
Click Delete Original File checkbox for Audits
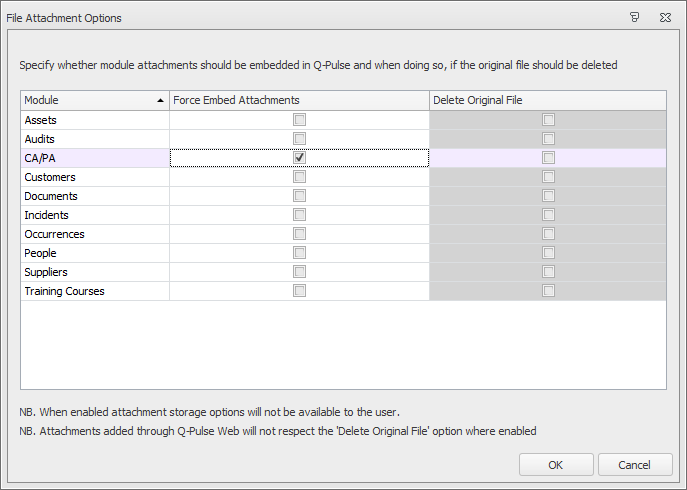click(x=548, y=139)
